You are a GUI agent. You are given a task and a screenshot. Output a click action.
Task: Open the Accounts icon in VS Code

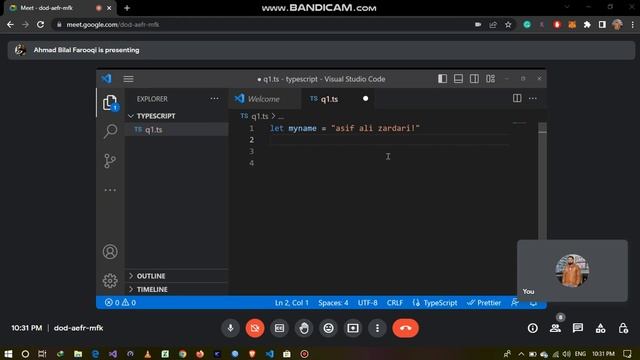[110, 251]
